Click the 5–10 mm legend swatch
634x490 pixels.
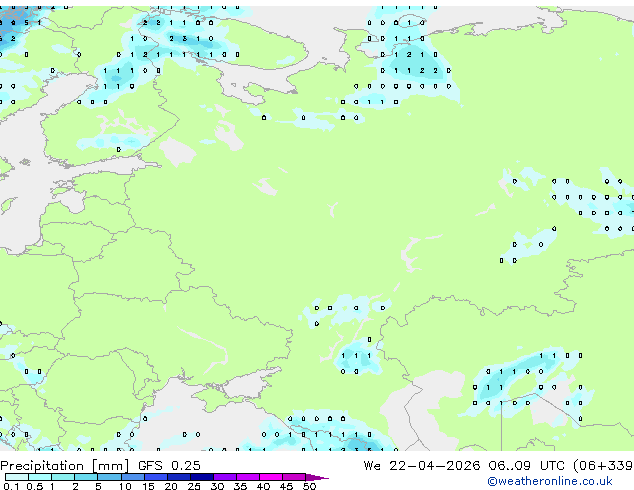[109, 477]
